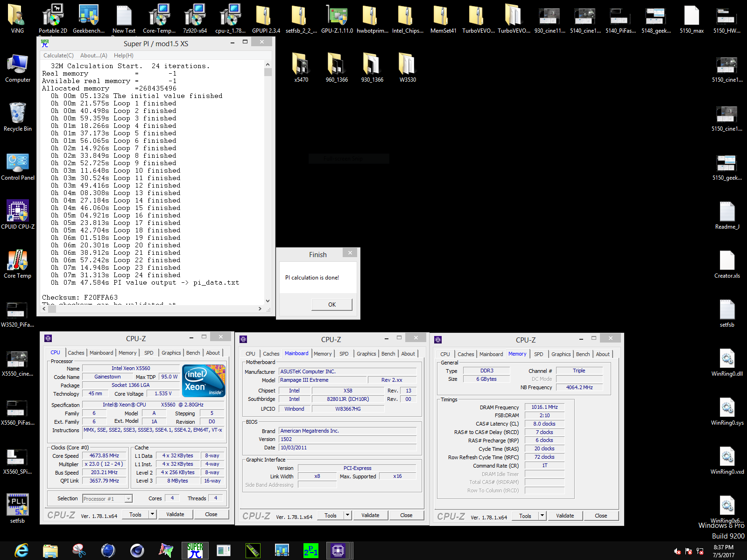The height and width of the screenshot is (560, 747).
Task: Click Validate in Memory CPU-Z window
Action: [565, 516]
